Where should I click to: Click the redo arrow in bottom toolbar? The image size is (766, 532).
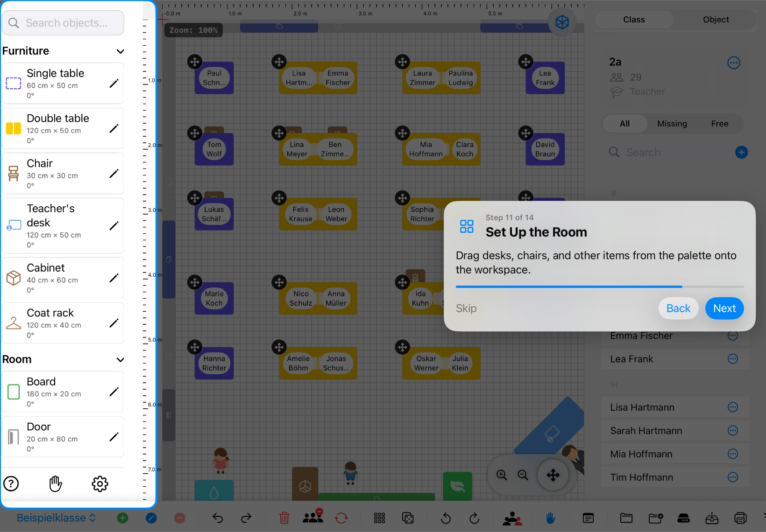246,518
